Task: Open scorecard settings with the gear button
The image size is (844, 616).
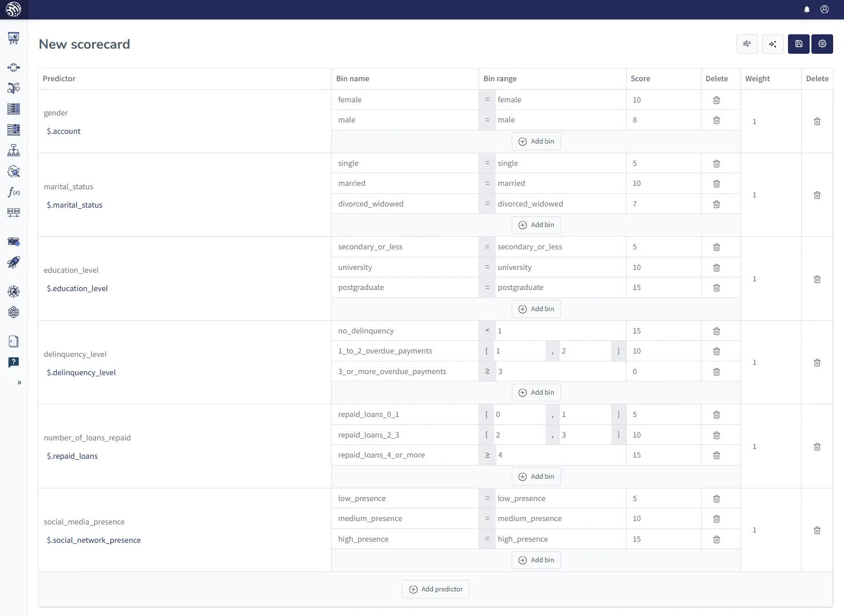Action: 822,44
